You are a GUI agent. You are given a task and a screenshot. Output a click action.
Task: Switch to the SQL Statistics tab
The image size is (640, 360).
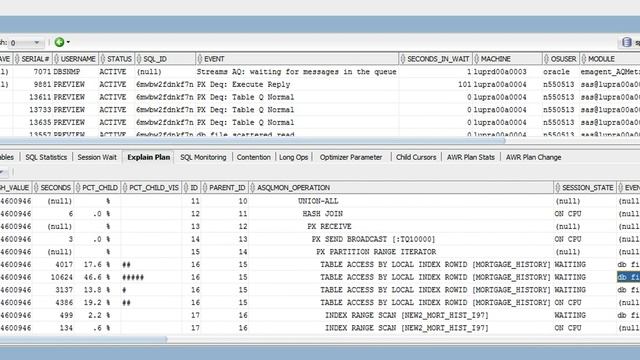point(46,157)
